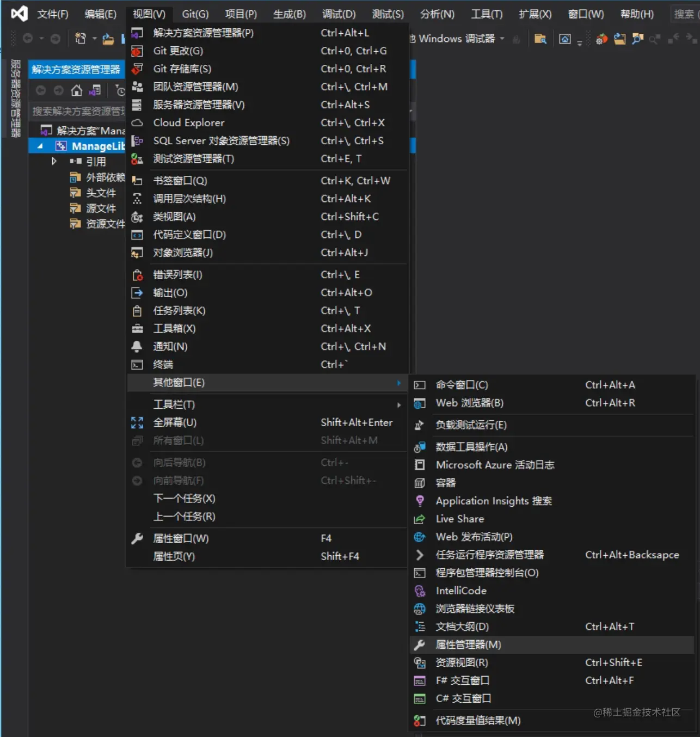Open the new project dropdown arrow
This screenshot has height=737, width=700.
click(94, 39)
